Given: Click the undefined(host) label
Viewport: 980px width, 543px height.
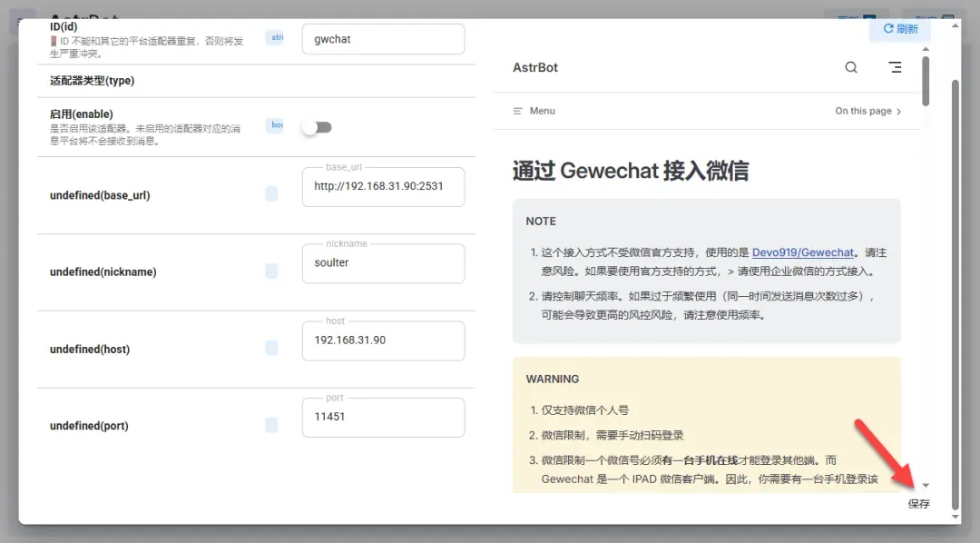Looking at the screenshot, I should 90,349.
